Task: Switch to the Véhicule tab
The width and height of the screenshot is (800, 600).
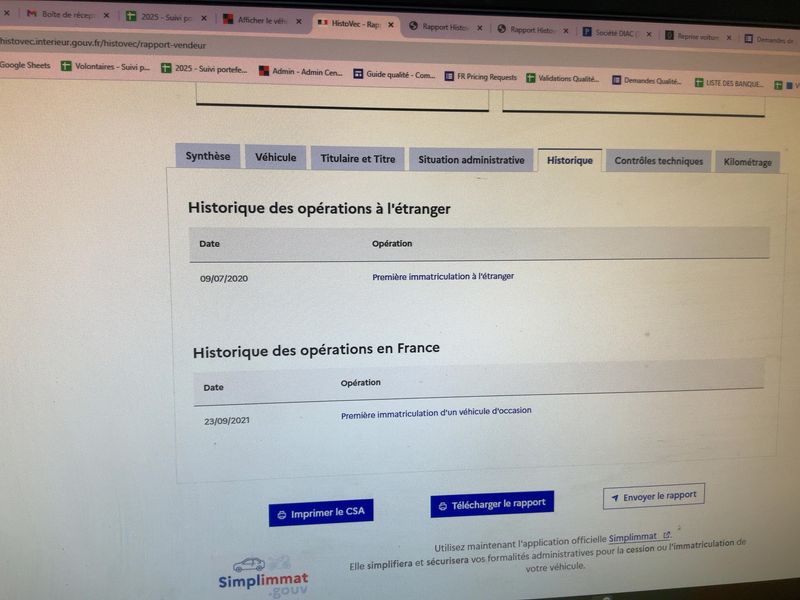Action: (276, 157)
